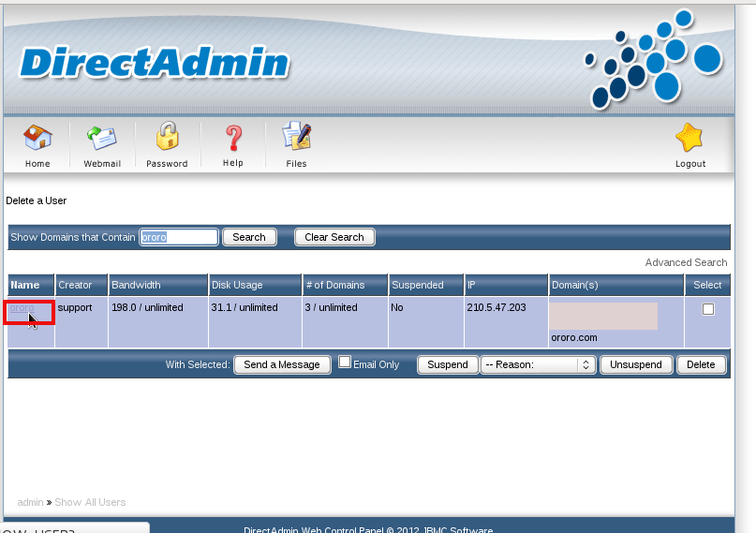The width and height of the screenshot is (756, 533).
Task: Focus the domain search input field
Action: [179, 237]
